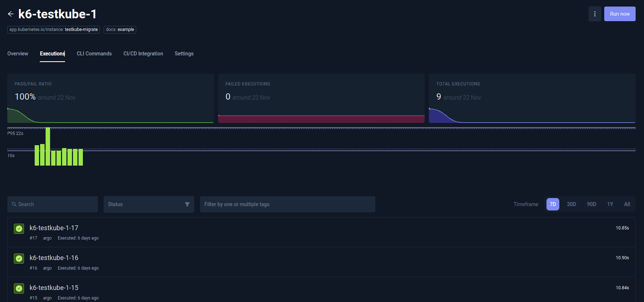Set timeframe to All
This screenshot has height=302, width=644.
coord(627,204)
